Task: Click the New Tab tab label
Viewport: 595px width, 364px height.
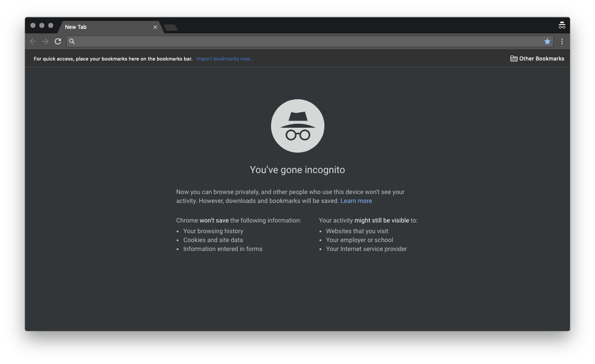Action: (76, 27)
